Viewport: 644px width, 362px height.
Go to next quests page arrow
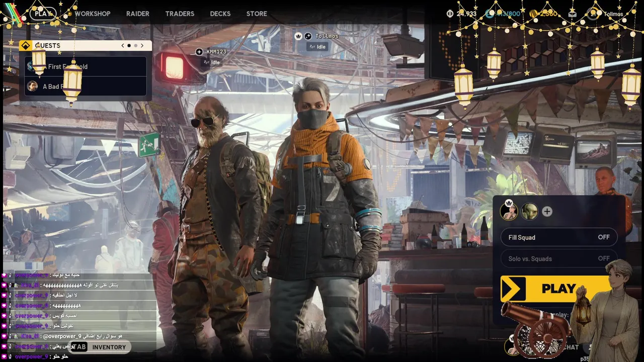coord(142,45)
